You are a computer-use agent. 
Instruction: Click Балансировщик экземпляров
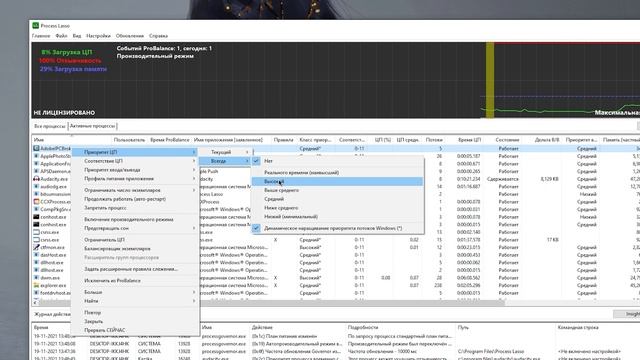coord(135,249)
